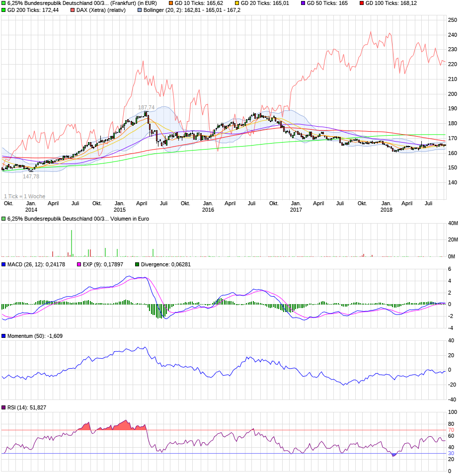Click the MACD axis value 6
Viewport: 467px width, 476px height.
(x=450, y=269)
